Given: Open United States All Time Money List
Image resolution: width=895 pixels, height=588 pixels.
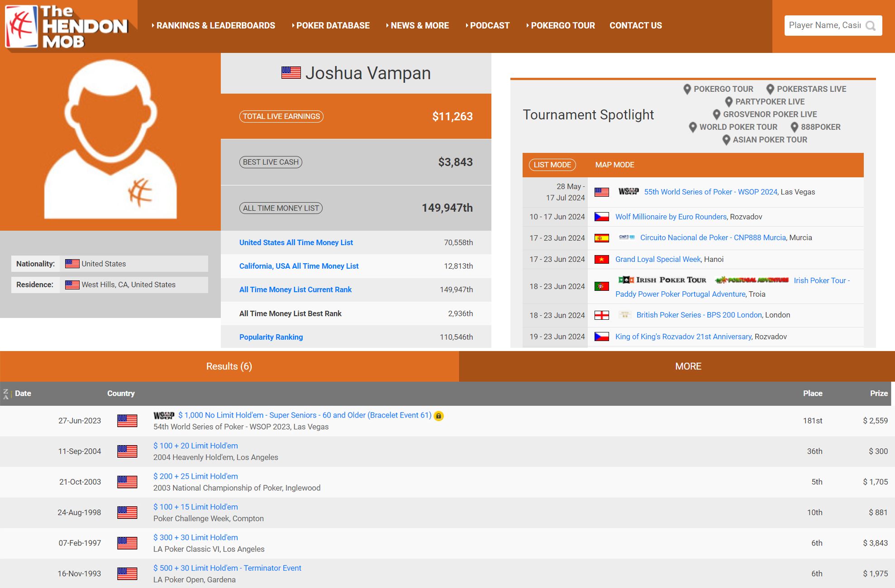Looking at the screenshot, I should pyautogui.click(x=296, y=242).
